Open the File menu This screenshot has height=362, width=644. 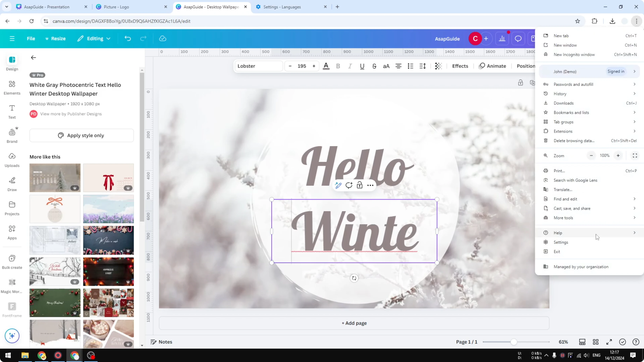coord(31,38)
